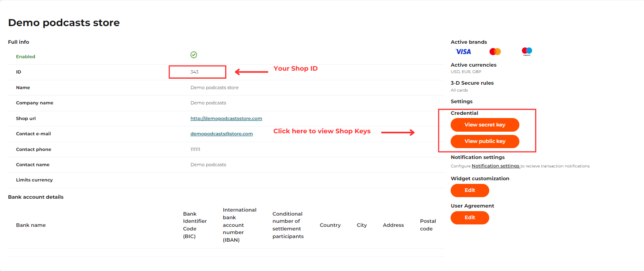Image resolution: width=644 pixels, height=271 pixels.
Task: Click the Active brands heading
Action: [x=469, y=42]
